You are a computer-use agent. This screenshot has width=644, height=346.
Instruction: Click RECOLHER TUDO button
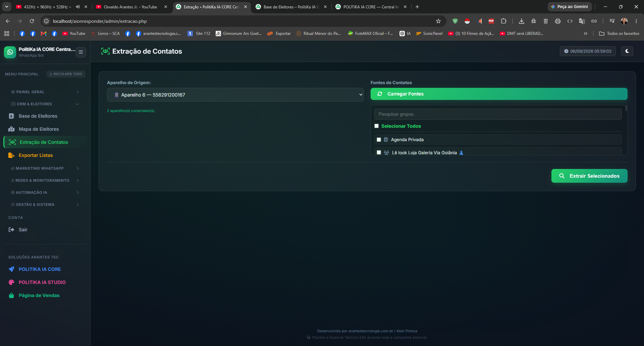pyautogui.click(x=66, y=74)
